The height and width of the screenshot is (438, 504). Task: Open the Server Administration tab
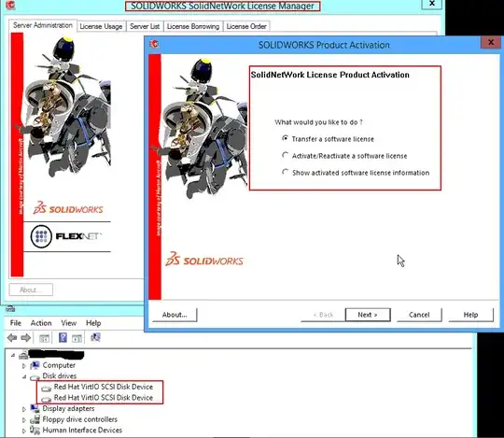pos(43,25)
